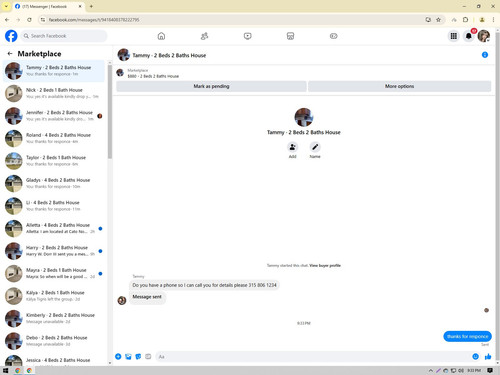Open browser extensions icon
500x375 pixels.
point(465,20)
